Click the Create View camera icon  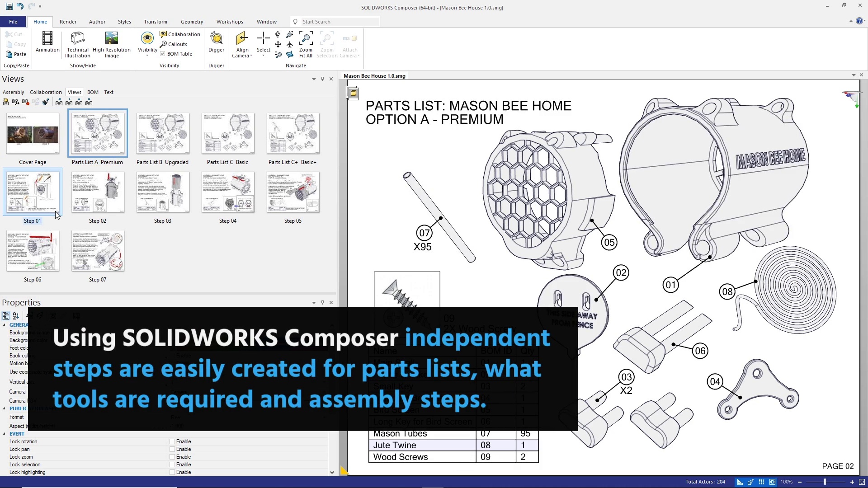[x=6, y=102]
